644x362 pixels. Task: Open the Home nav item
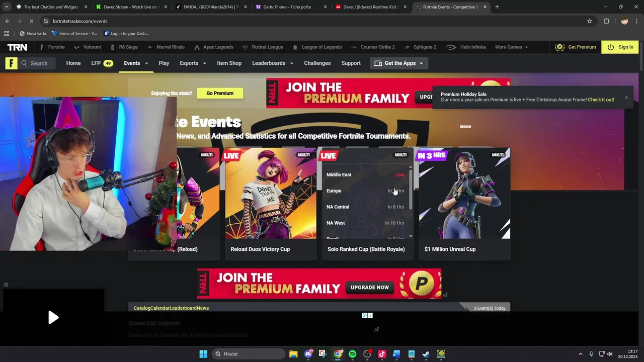coord(73,63)
